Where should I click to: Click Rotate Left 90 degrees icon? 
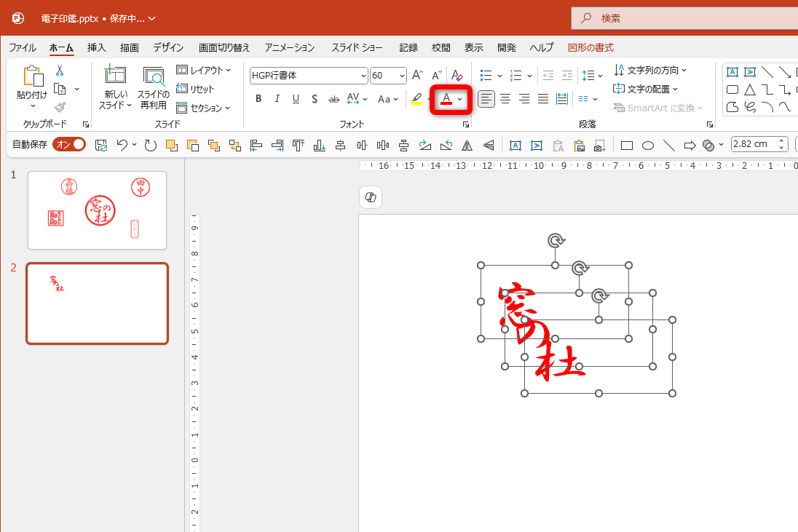(x=446, y=146)
